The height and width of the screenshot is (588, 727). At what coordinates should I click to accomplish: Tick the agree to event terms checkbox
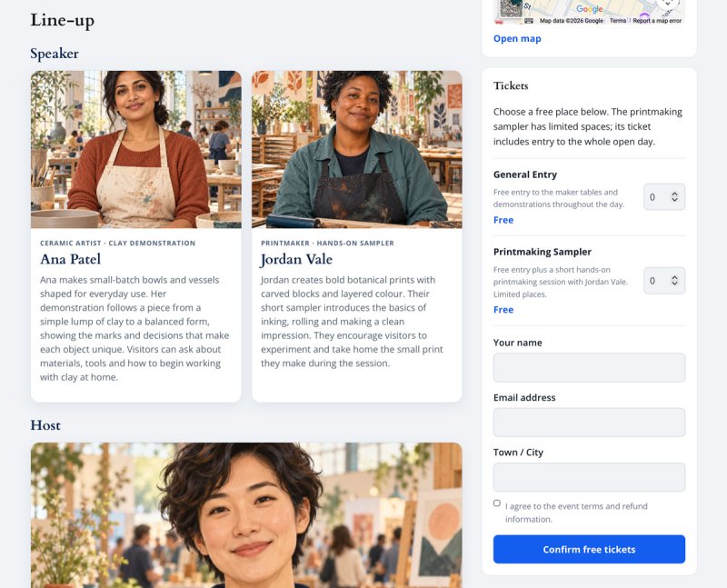click(497, 503)
